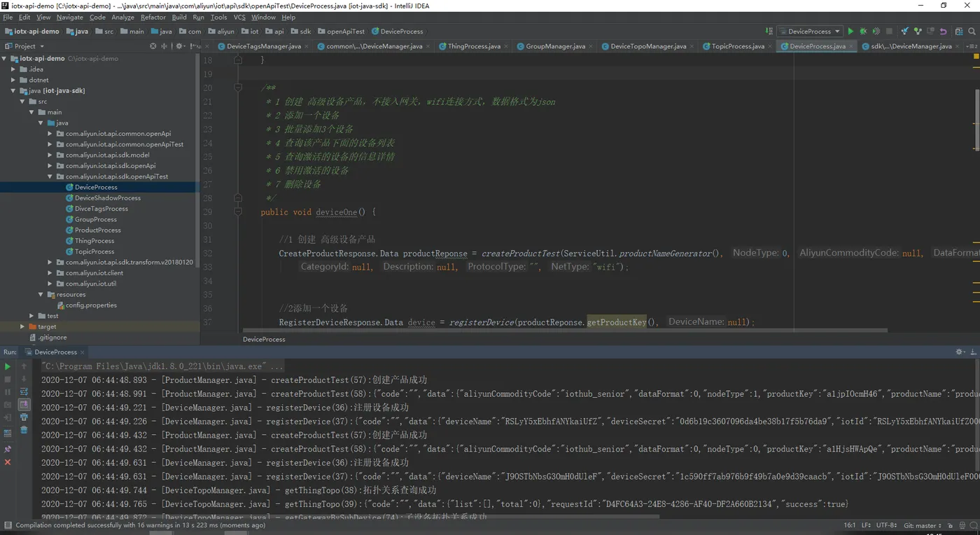The height and width of the screenshot is (535, 980).
Task: Click the Build project hammer icon
Action: point(769,32)
